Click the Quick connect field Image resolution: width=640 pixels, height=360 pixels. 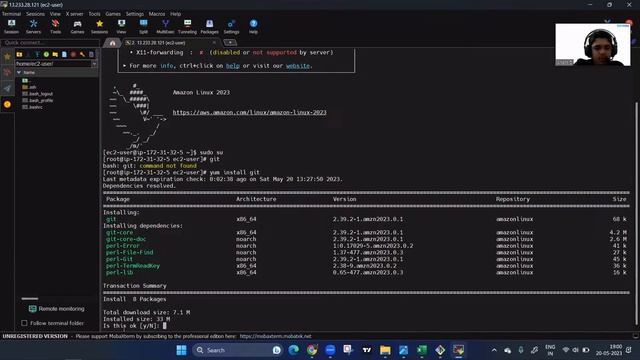(50, 42)
